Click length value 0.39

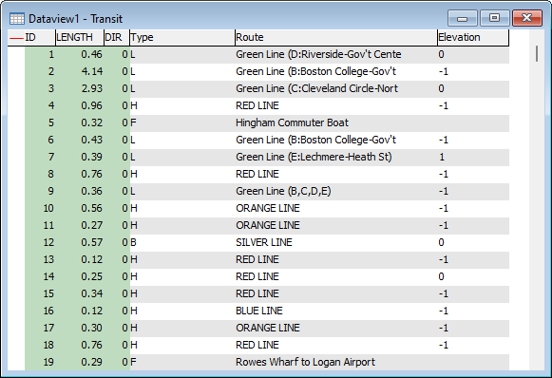tap(92, 157)
